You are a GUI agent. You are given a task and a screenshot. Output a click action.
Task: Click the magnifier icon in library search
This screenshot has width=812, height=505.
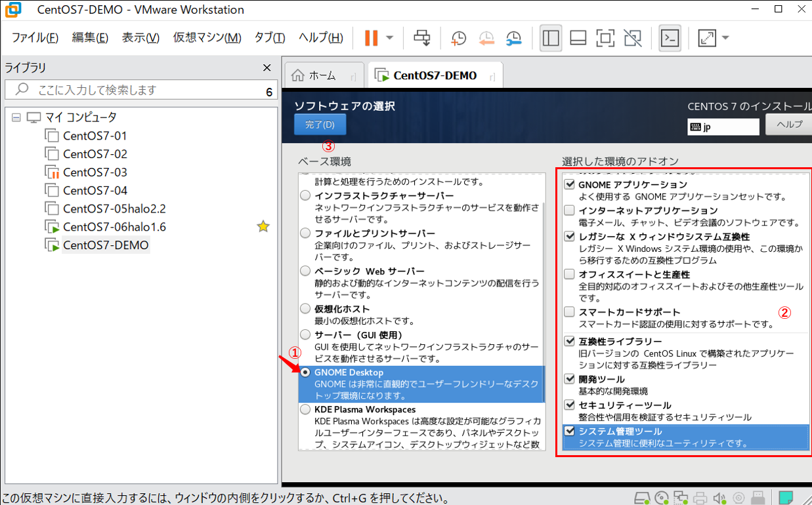click(x=22, y=89)
